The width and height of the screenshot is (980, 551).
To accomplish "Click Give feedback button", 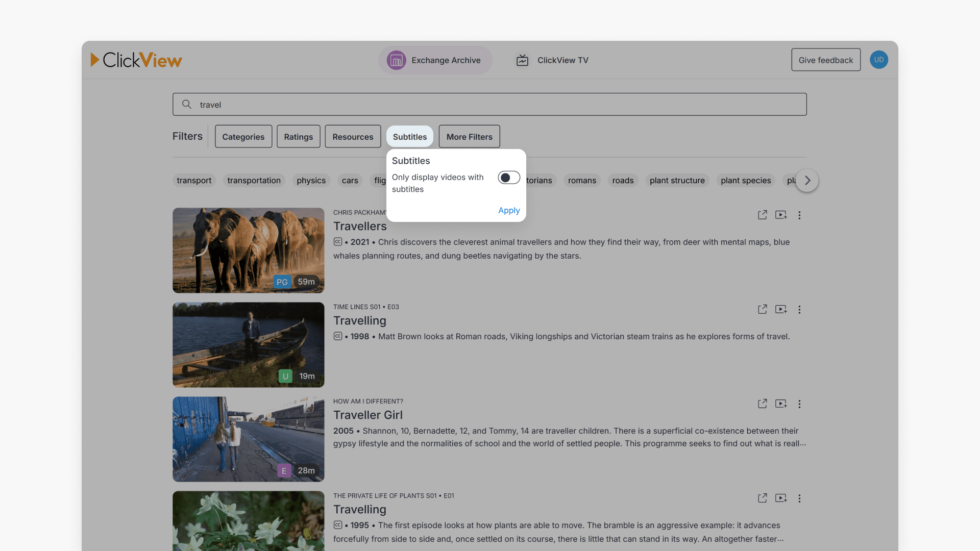I will (825, 60).
